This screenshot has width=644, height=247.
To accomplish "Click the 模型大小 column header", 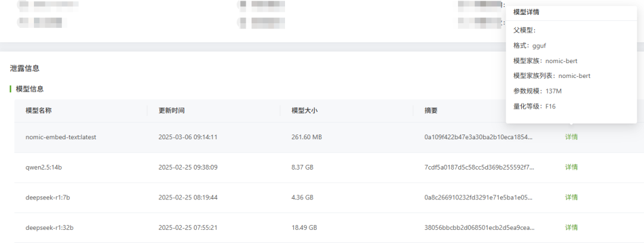I will click(x=304, y=111).
